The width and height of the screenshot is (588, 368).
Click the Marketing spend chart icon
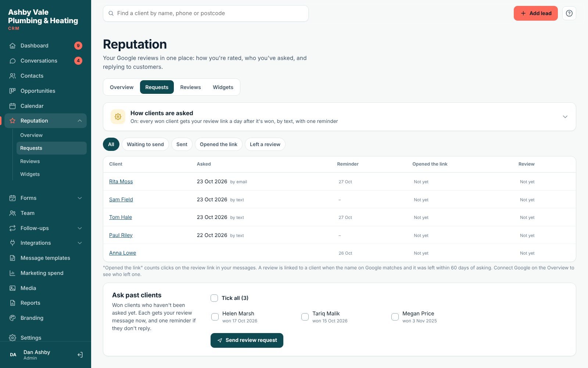(x=12, y=273)
